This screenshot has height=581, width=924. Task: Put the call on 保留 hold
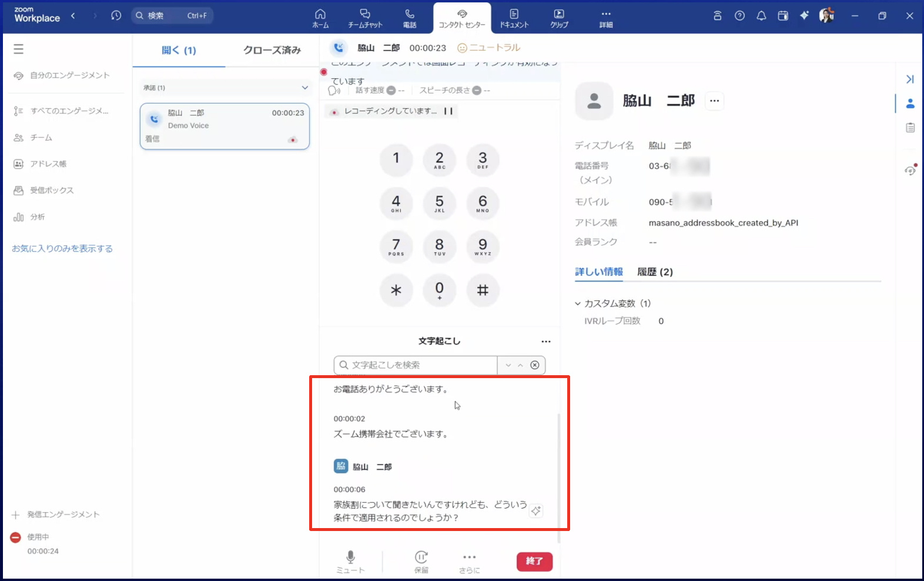point(421,562)
